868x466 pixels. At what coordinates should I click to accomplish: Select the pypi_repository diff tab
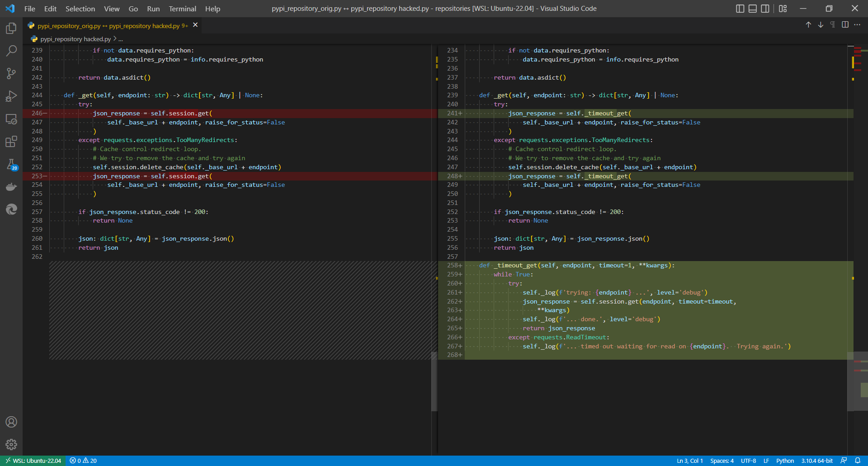pyautogui.click(x=108, y=26)
